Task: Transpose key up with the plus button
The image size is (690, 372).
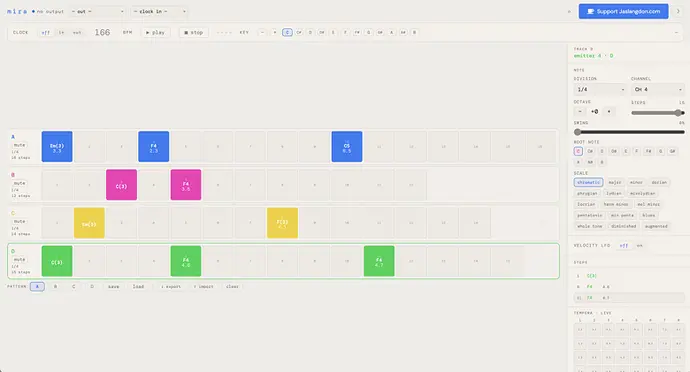Action: pyautogui.click(x=275, y=33)
